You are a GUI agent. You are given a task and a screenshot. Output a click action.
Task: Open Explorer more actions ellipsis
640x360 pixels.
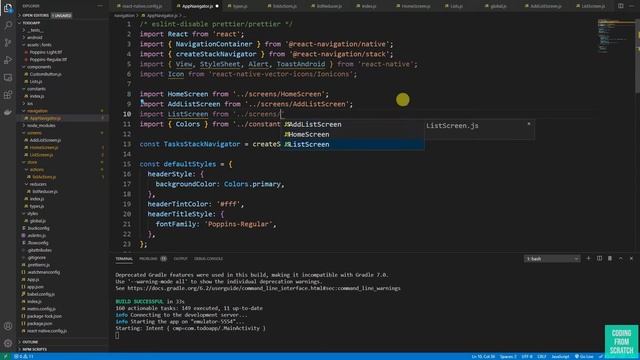click(x=100, y=6)
